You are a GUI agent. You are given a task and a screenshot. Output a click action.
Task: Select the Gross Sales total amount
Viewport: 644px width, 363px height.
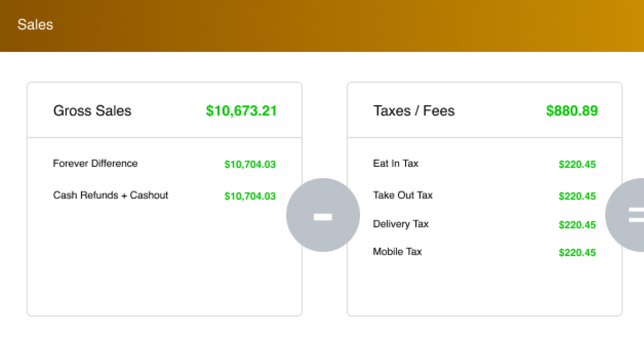coord(241,111)
